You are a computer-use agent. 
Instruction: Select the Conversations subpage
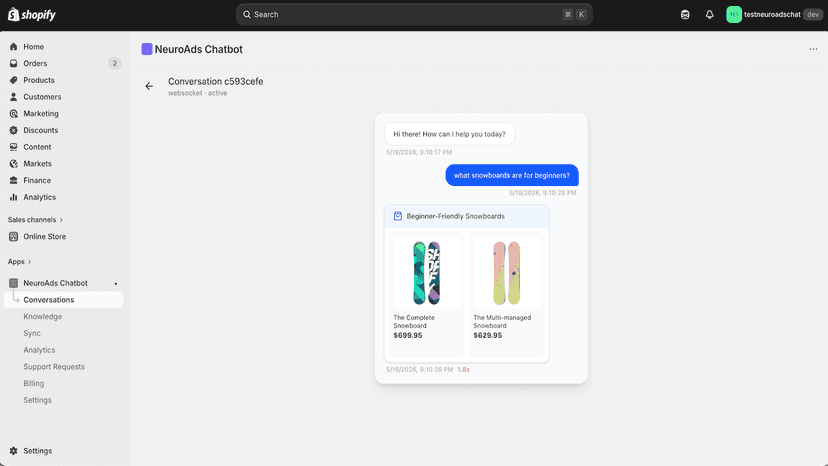[63, 300]
